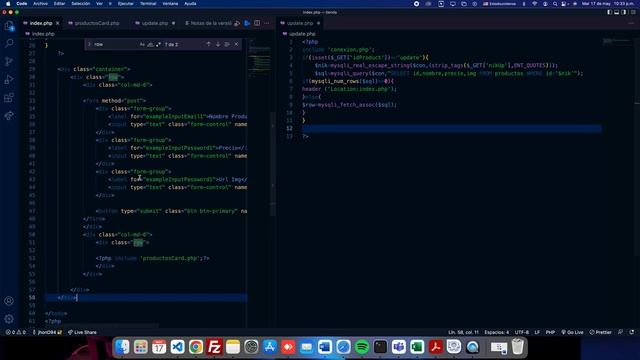Change encoding via UTF-8 status item

(522, 332)
